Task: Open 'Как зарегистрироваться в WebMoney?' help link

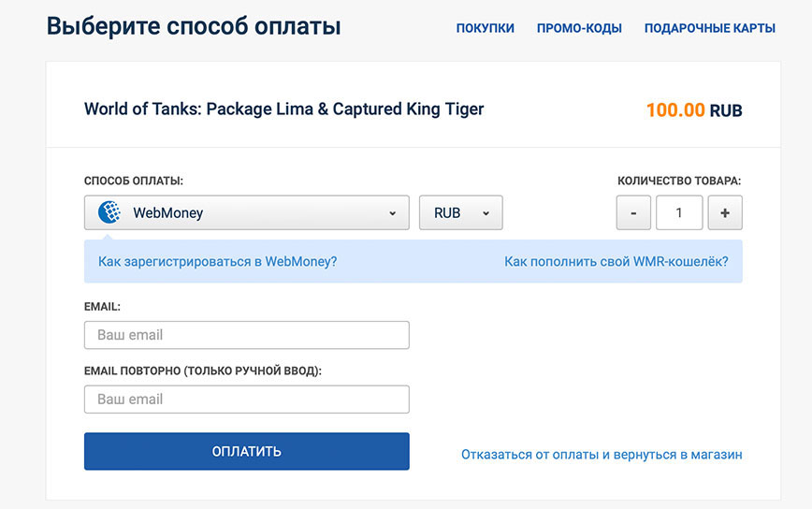Action: coord(217,261)
